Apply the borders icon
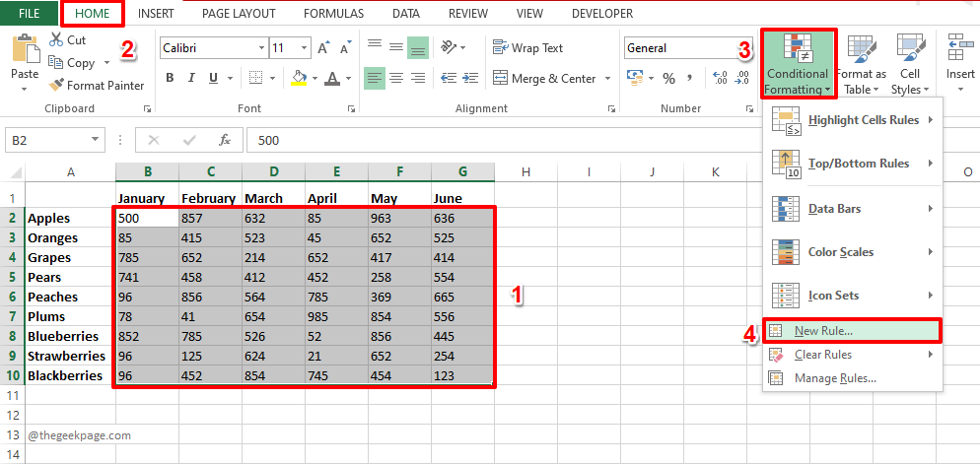 [255, 78]
